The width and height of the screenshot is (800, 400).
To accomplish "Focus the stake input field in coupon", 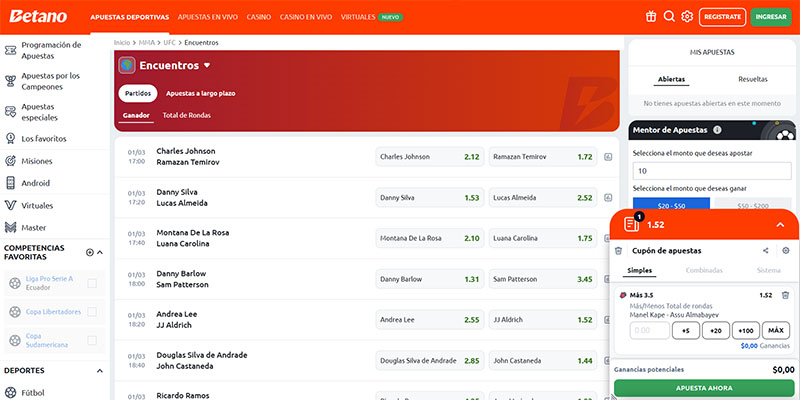I will pyautogui.click(x=649, y=331).
